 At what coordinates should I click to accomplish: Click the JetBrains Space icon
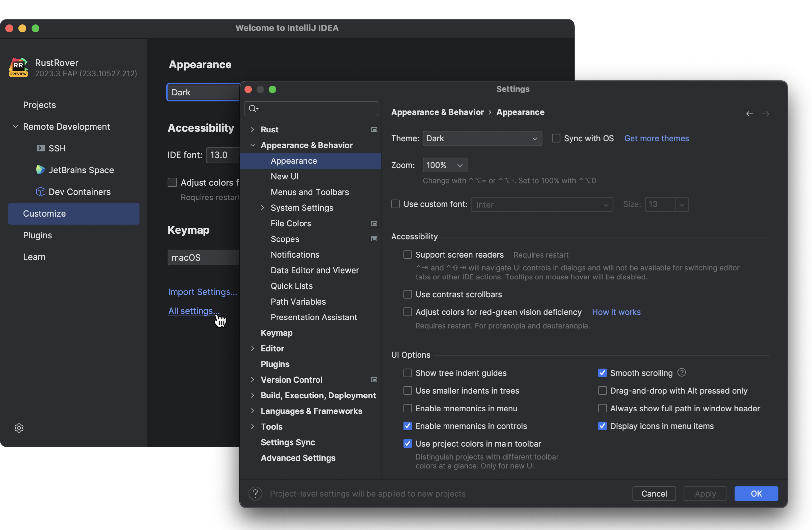coord(41,170)
